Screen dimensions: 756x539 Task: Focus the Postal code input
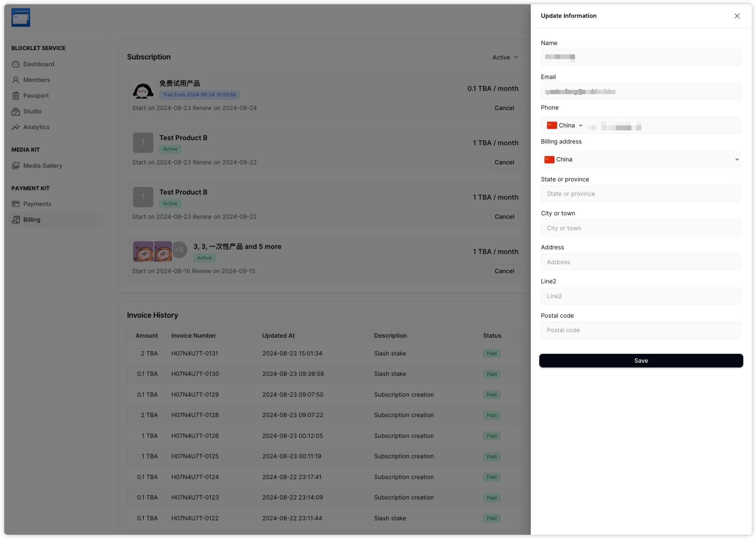(x=641, y=330)
